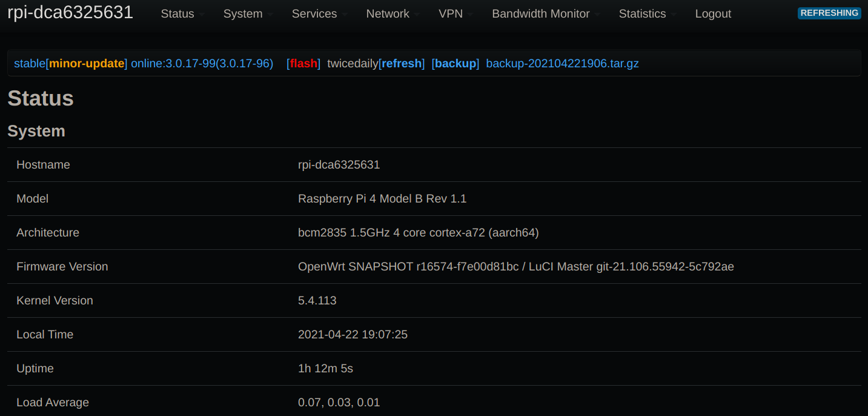Click the twicedaily schedule text
868x416 pixels.
point(352,64)
